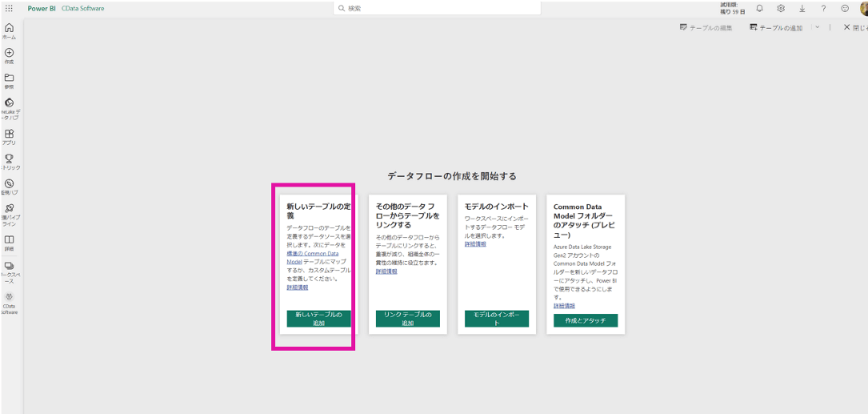Viewport: 868px width, 414px height.
Task: Open the app launcher waffle icon
Action: pyautogui.click(x=9, y=8)
